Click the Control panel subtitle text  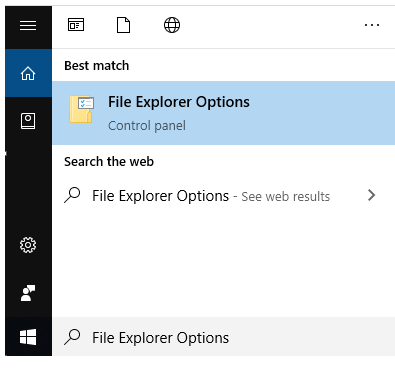pyautogui.click(x=147, y=126)
